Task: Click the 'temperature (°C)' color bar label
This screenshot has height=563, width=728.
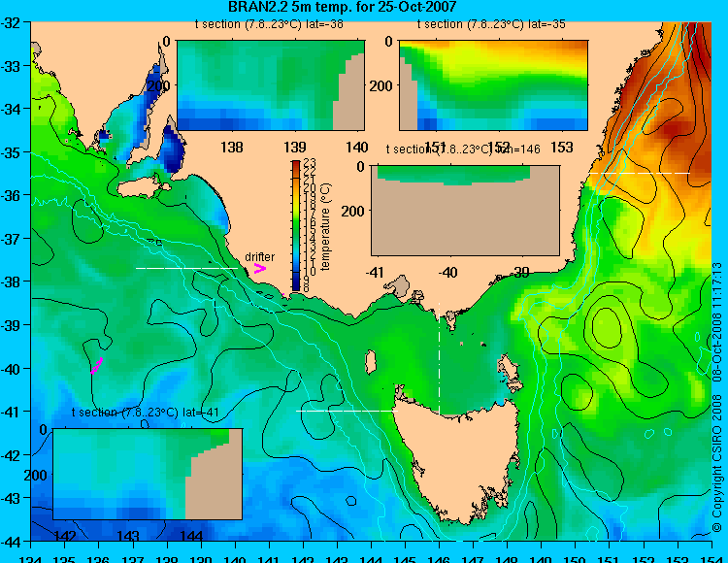Action: (325, 226)
